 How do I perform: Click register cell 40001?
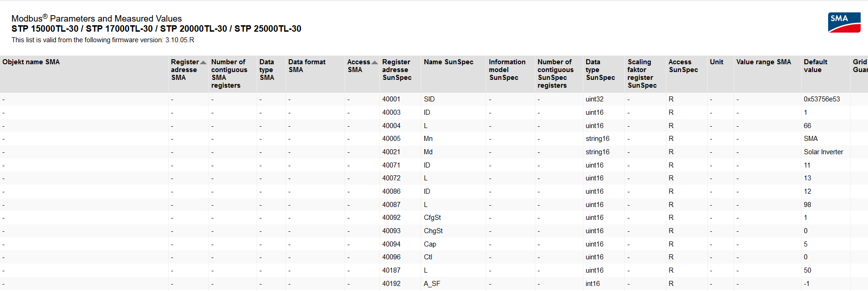tap(391, 99)
